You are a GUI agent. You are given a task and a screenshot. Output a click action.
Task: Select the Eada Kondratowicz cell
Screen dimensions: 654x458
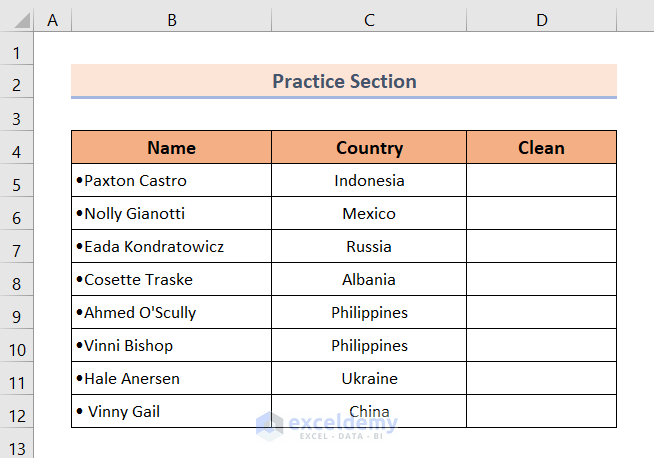(x=171, y=247)
